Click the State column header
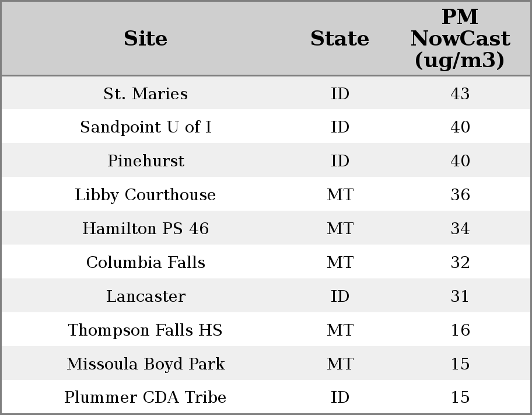Screen dimensions: 532x415 pos(339,39)
